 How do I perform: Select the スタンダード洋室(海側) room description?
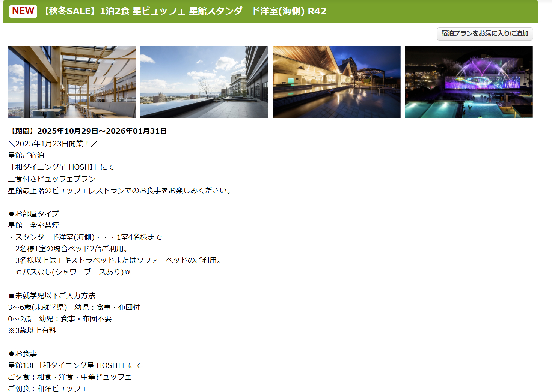coord(85,237)
